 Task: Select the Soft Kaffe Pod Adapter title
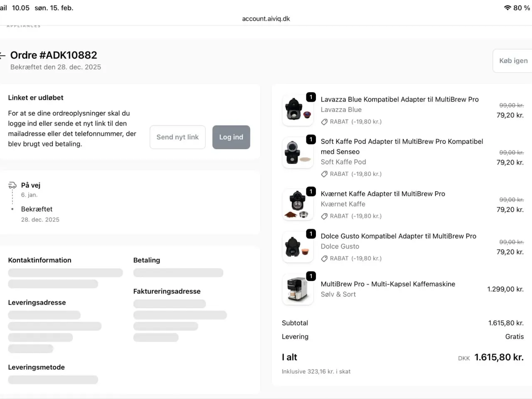click(x=402, y=147)
